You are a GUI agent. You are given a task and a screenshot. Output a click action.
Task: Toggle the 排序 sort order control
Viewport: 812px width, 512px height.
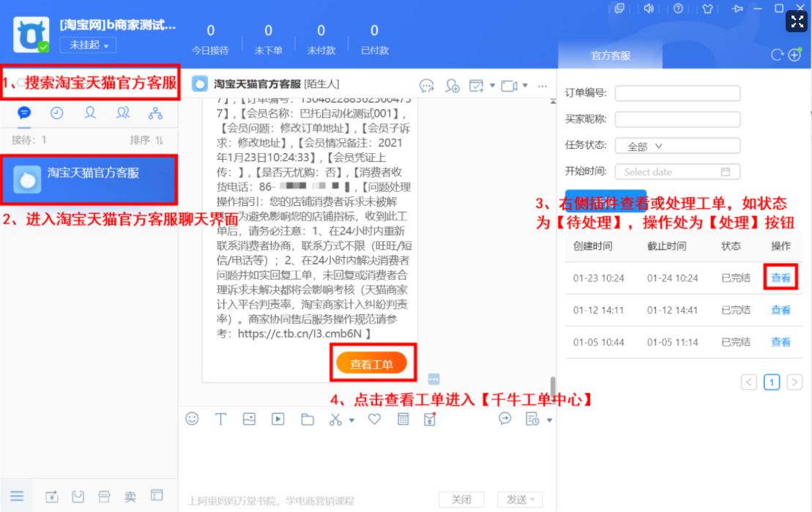tap(146, 140)
